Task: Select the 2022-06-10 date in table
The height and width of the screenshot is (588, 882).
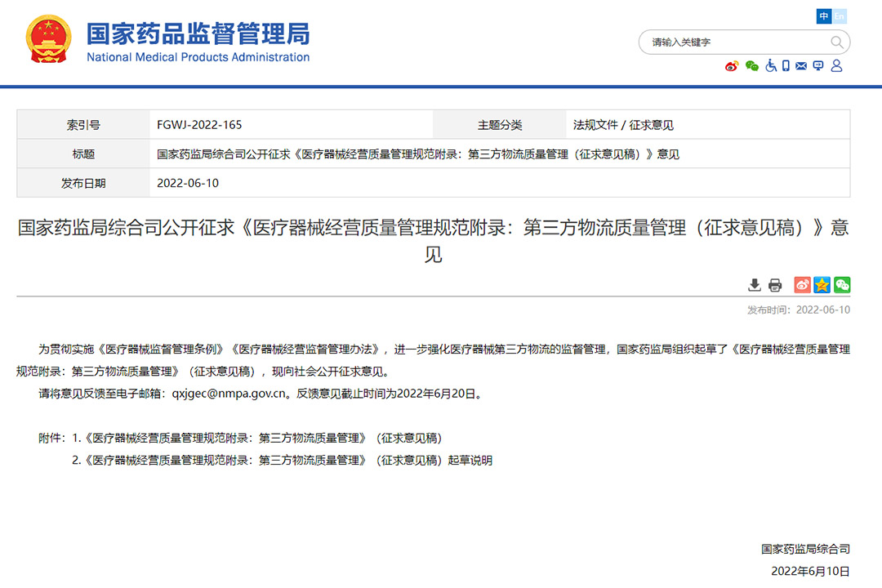Action: [x=187, y=184]
